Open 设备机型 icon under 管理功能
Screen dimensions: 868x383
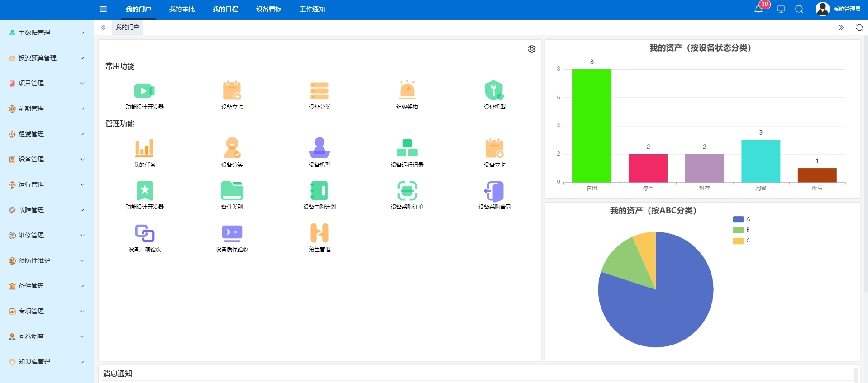319,147
